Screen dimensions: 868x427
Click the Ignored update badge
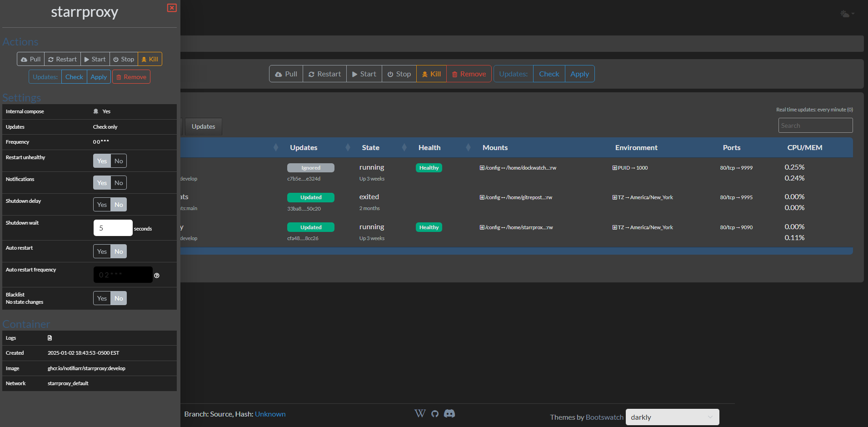311,168
